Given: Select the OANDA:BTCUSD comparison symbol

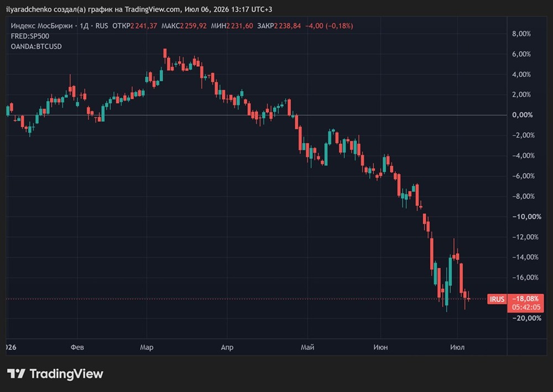Looking at the screenshot, I should click(36, 46).
